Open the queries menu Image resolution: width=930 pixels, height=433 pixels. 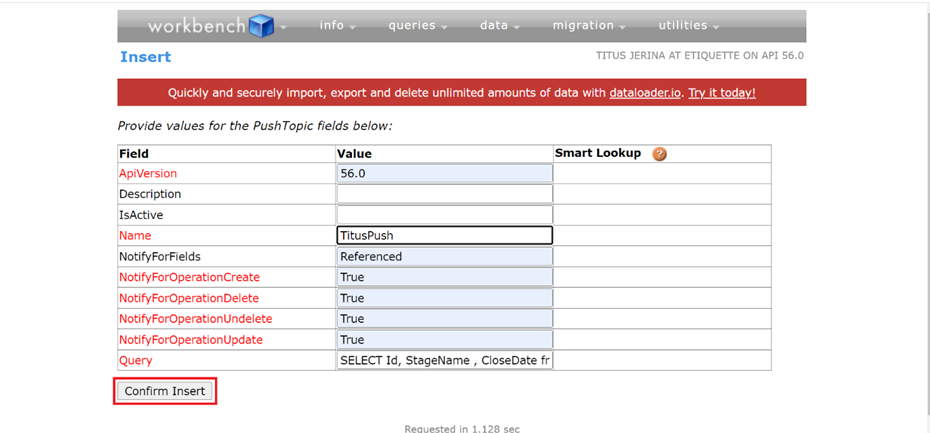click(x=418, y=26)
